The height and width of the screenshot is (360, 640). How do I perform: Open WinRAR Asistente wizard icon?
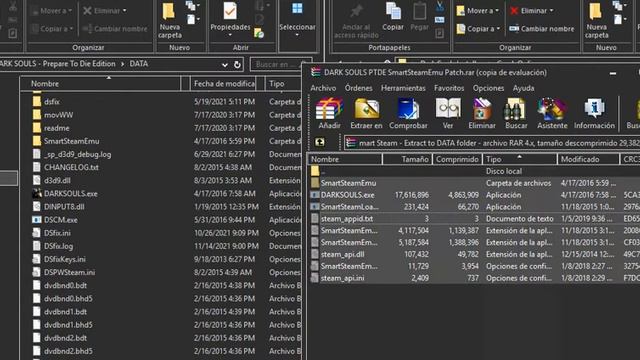552,114
